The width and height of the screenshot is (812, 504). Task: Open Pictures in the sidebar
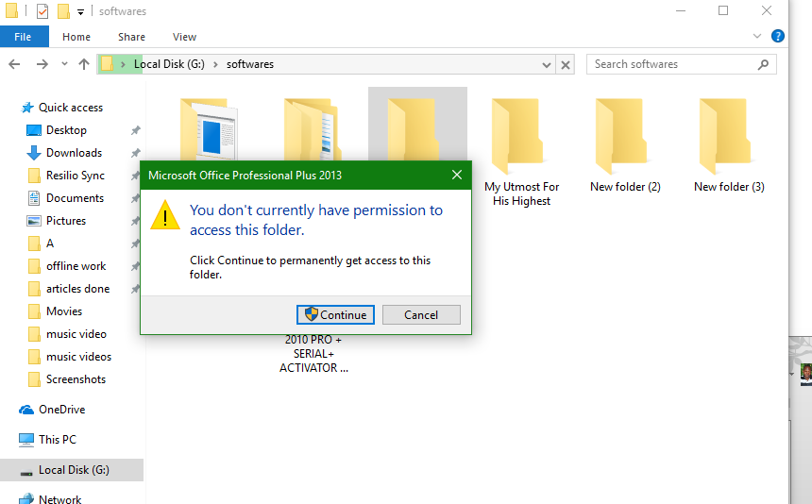coord(66,221)
